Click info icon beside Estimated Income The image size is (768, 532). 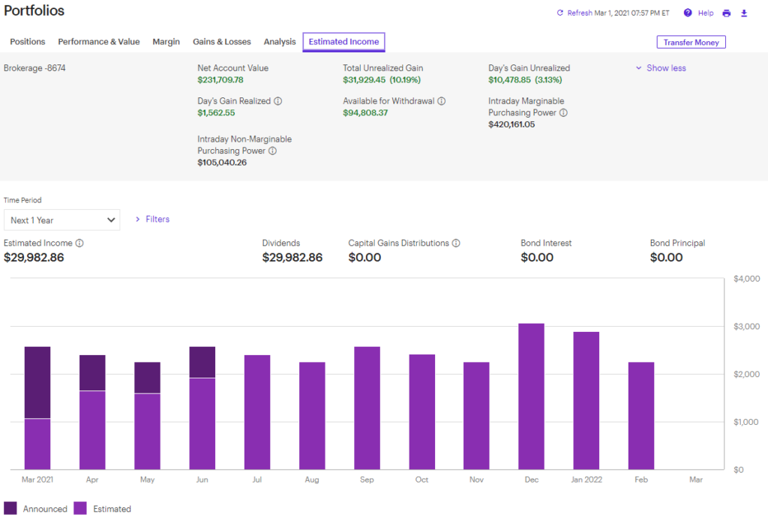click(x=79, y=243)
